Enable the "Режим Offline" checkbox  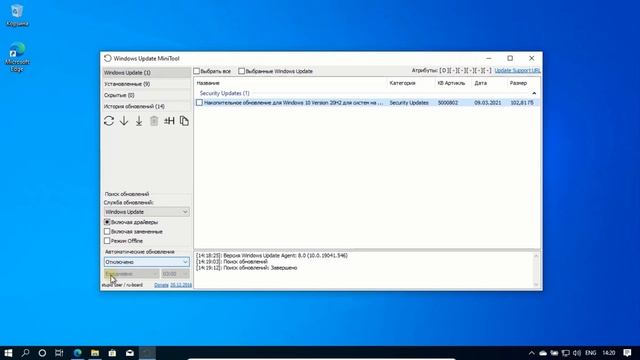click(x=107, y=241)
